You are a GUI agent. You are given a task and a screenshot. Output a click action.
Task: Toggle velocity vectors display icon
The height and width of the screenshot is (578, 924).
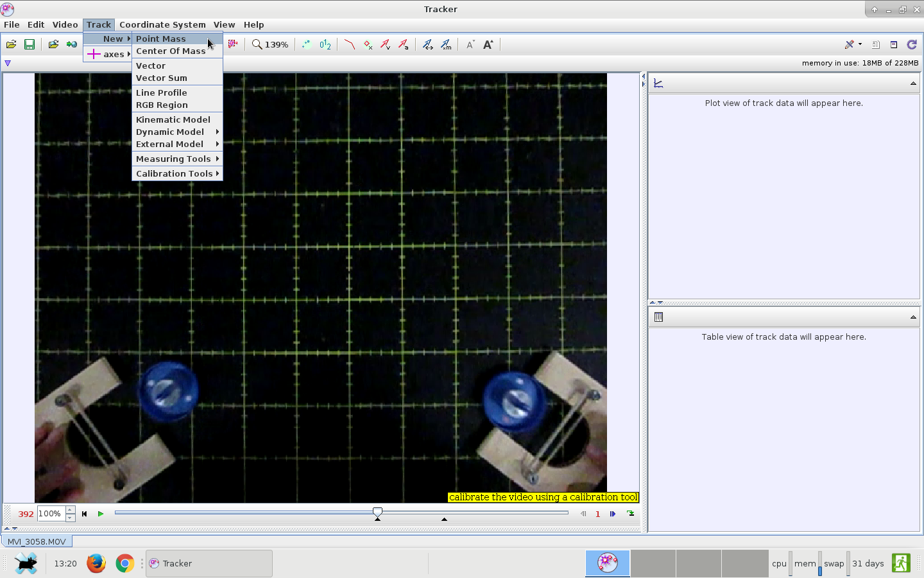tap(385, 44)
